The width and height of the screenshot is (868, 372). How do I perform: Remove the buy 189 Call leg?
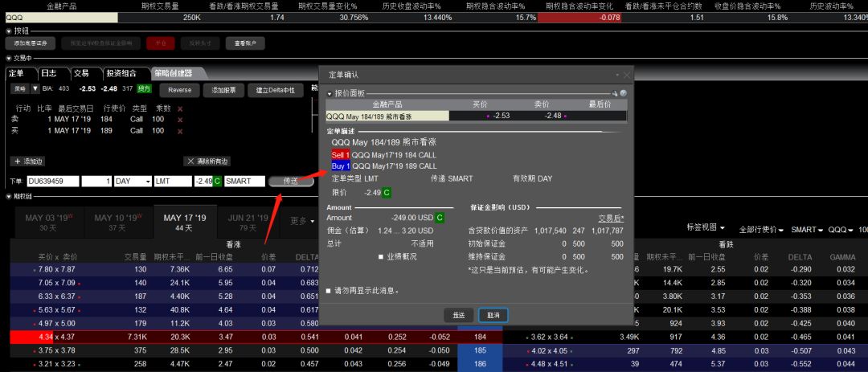[x=180, y=131]
